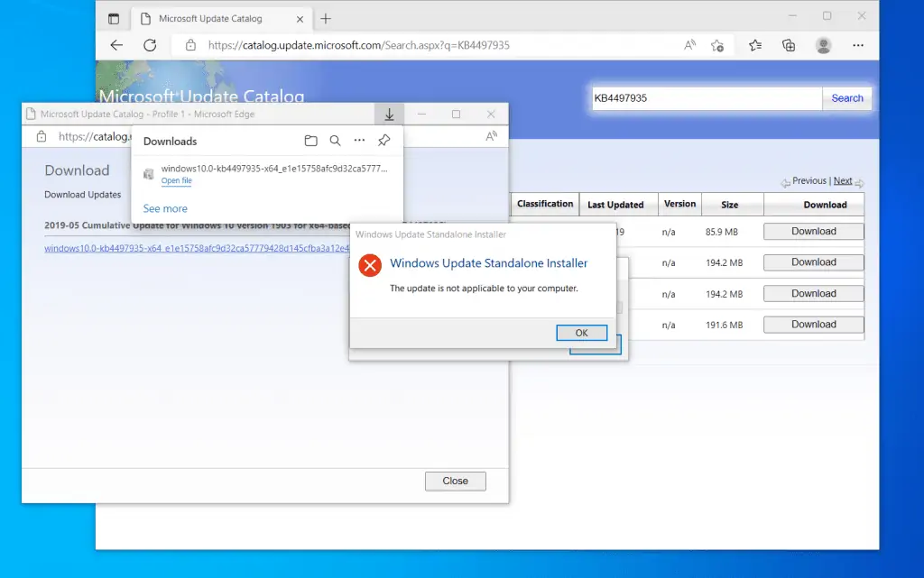The width and height of the screenshot is (924, 578).
Task: Click the tab actions menu icon in Edge
Action: [114, 19]
